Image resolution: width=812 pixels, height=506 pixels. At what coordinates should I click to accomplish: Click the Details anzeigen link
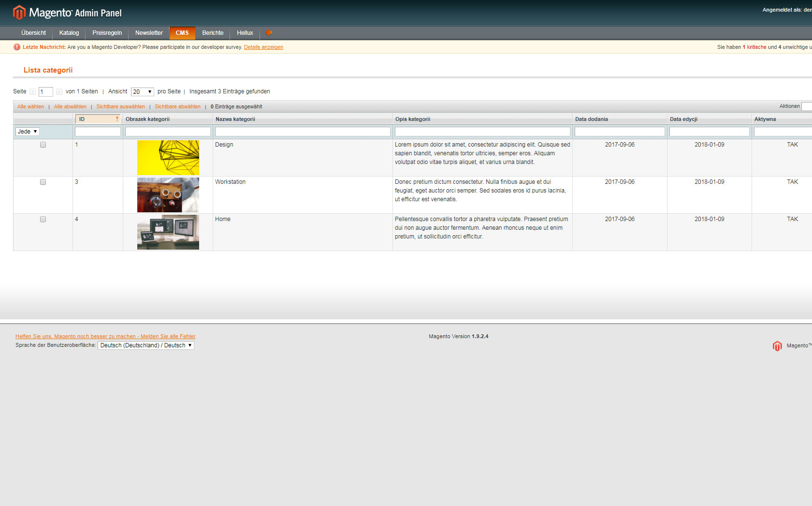click(263, 47)
